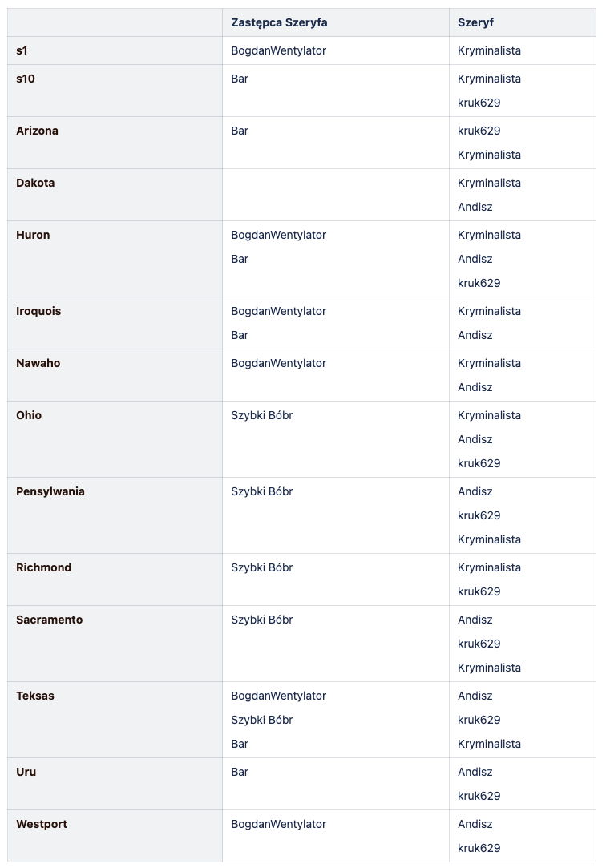Click "Bar" in the Uru row
610x868 pixels.
coord(240,772)
